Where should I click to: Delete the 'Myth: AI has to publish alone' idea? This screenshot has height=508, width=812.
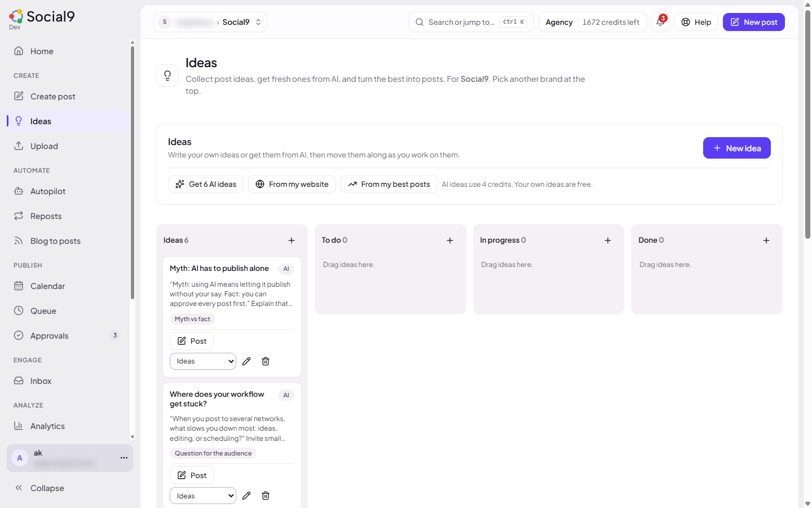click(266, 361)
